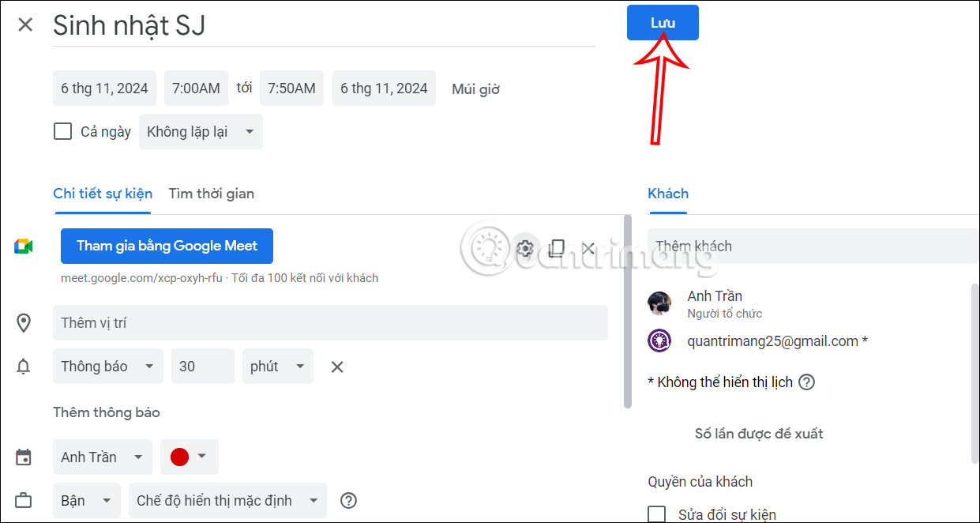Click the notification bell icon
980x523 pixels.
[24, 366]
